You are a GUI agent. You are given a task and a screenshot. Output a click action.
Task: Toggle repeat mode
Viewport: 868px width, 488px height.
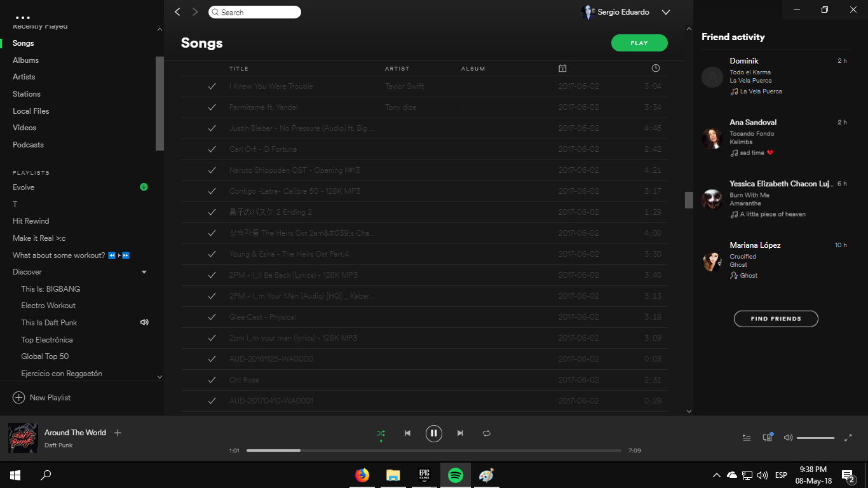pos(487,433)
